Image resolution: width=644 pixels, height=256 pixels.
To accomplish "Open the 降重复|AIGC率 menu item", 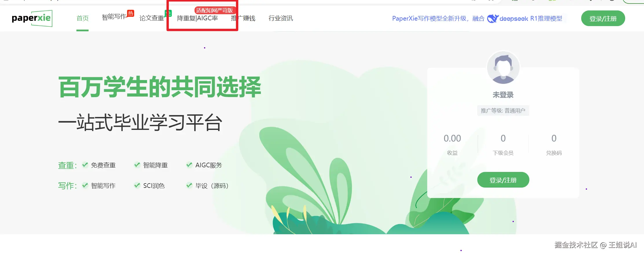I will click(197, 18).
